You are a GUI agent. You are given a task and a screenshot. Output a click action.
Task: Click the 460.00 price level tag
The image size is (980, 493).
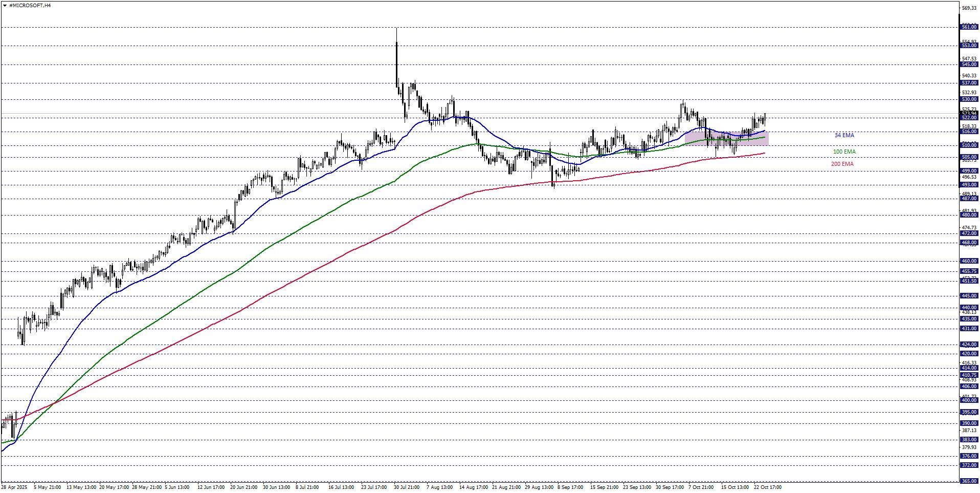click(x=969, y=261)
